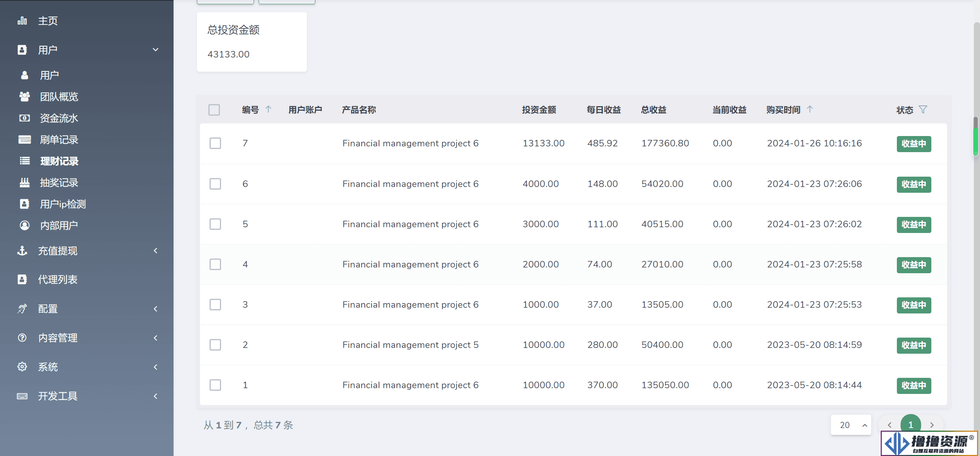Viewport: 980px width, 456px height.
Task: Expand the 内容管理 menu chevron
Action: pos(156,338)
